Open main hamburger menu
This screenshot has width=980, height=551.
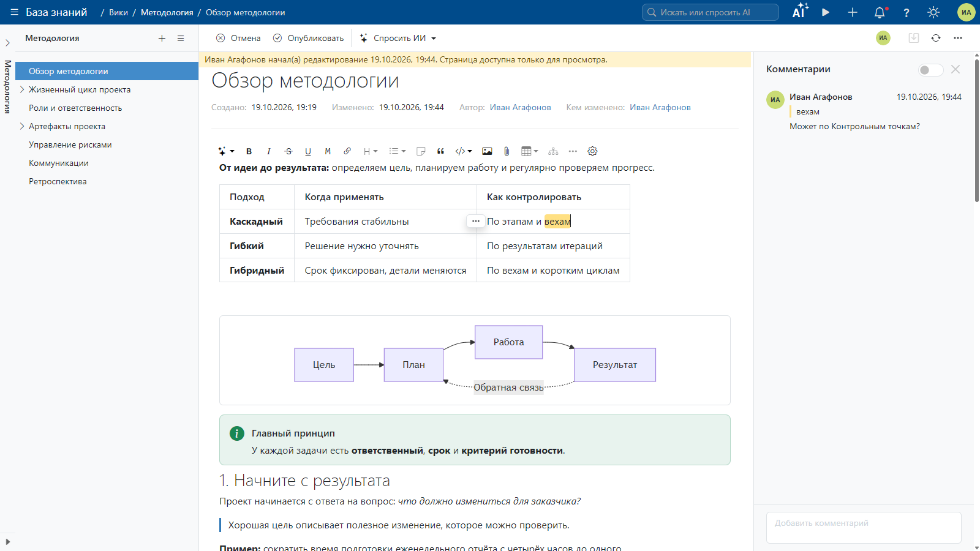point(14,12)
